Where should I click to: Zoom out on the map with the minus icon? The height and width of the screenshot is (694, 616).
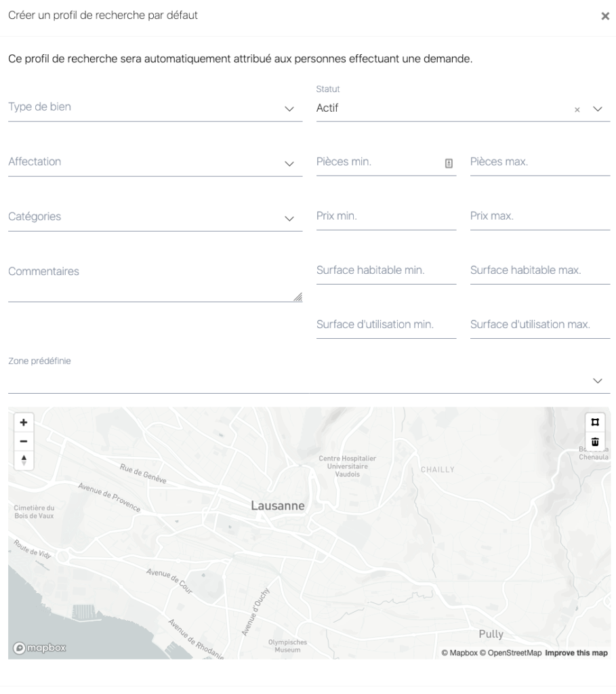point(23,441)
